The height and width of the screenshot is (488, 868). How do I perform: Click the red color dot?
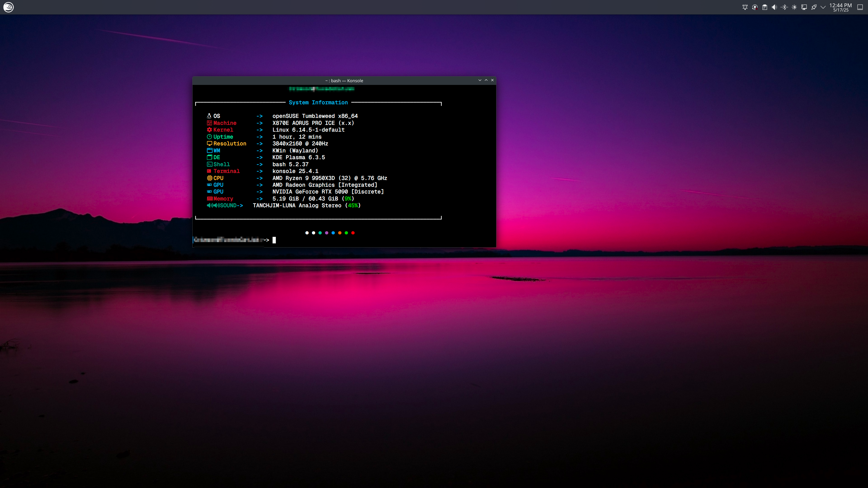(353, 233)
